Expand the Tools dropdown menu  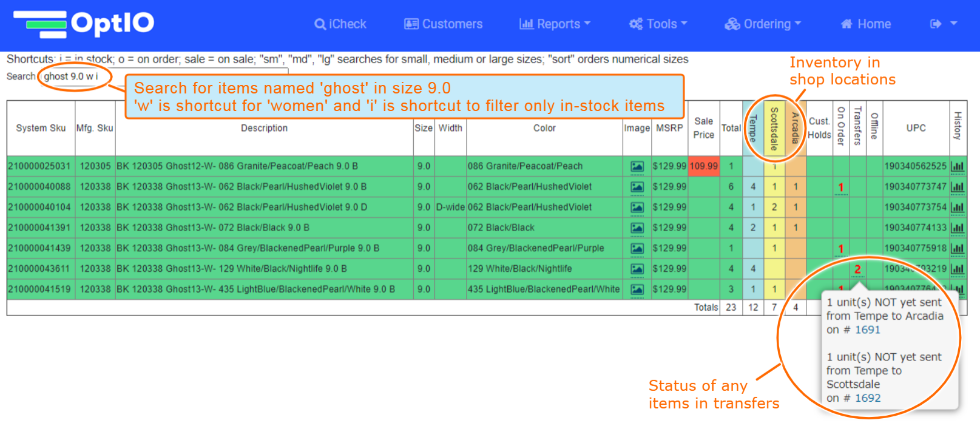coord(658,24)
